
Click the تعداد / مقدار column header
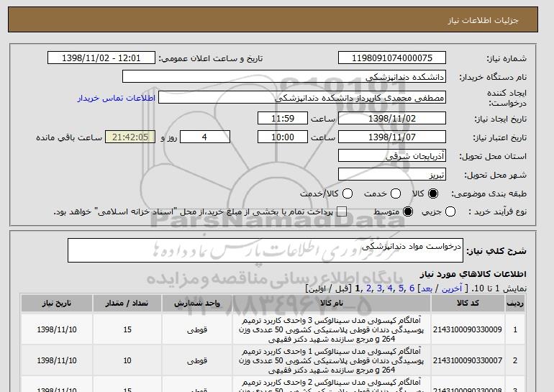[x=127, y=304]
